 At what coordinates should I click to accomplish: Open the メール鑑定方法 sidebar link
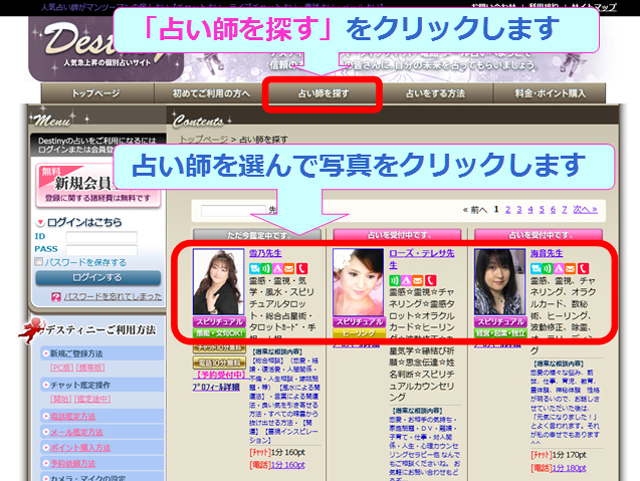coord(76,432)
